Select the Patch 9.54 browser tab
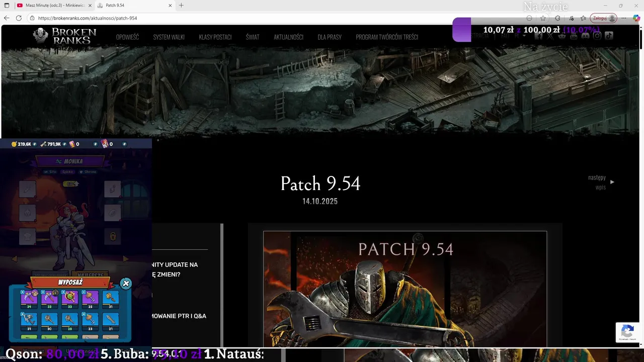 (x=134, y=6)
